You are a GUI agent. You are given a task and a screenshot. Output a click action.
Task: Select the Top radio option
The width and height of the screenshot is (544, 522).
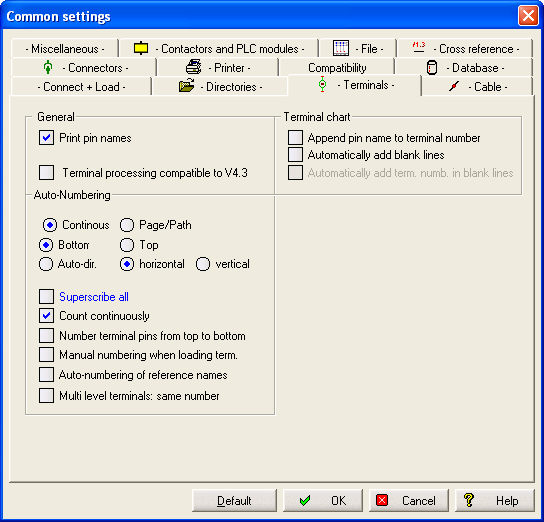[127, 245]
